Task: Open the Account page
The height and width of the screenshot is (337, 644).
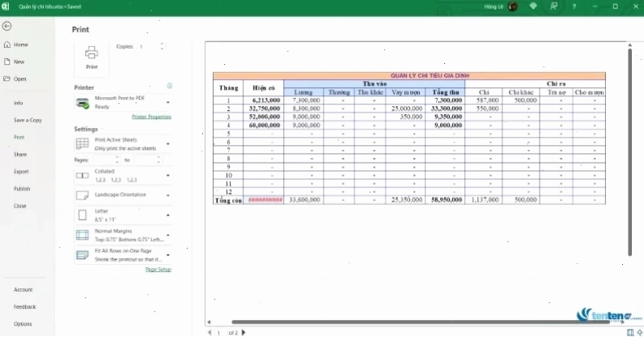Action: pyautogui.click(x=23, y=290)
